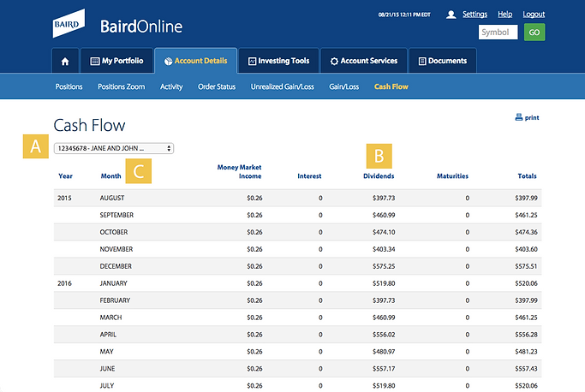Click the Cash Flow page heading
The height and width of the screenshot is (392, 585).
pos(89,125)
